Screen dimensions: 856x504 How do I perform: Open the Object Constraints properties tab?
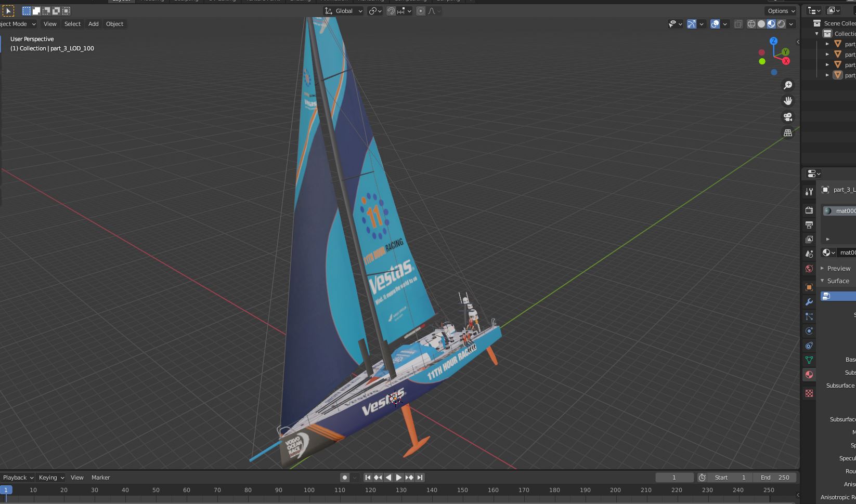point(809,346)
